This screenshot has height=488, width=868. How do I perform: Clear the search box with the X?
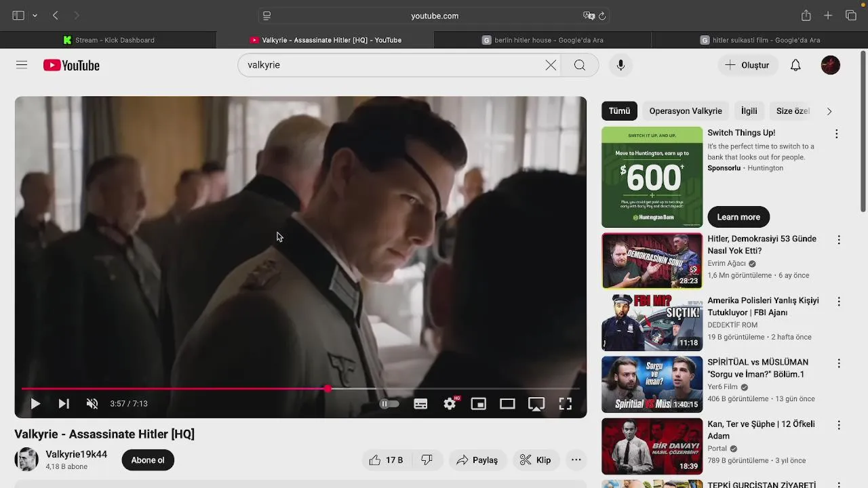(551, 65)
